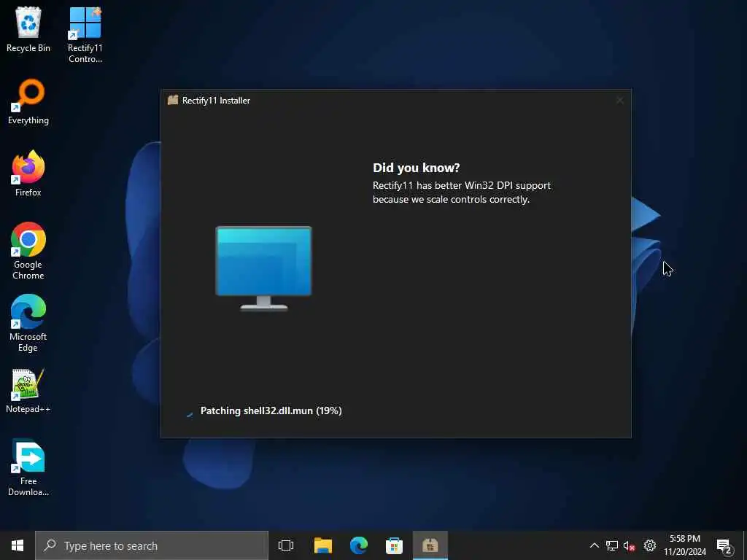Screen dimensions: 747x560
Task: Open Task View from the taskbar
Action: (x=286, y=545)
